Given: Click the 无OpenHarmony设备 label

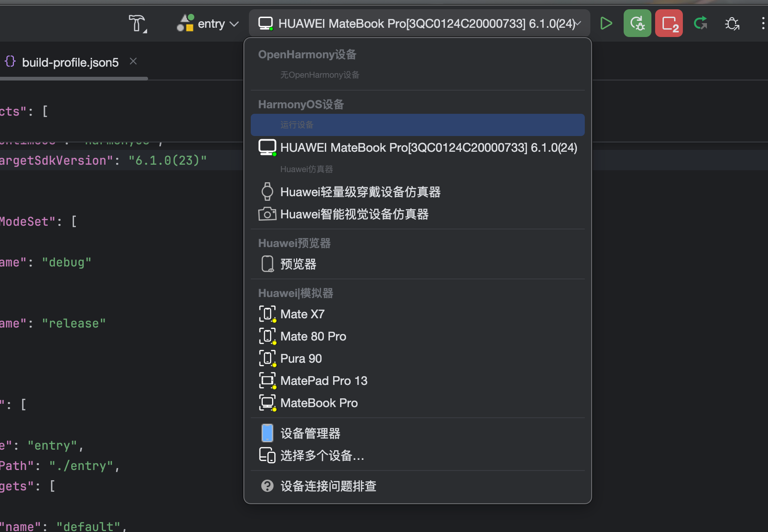Looking at the screenshot, I should tap(320, 75).
